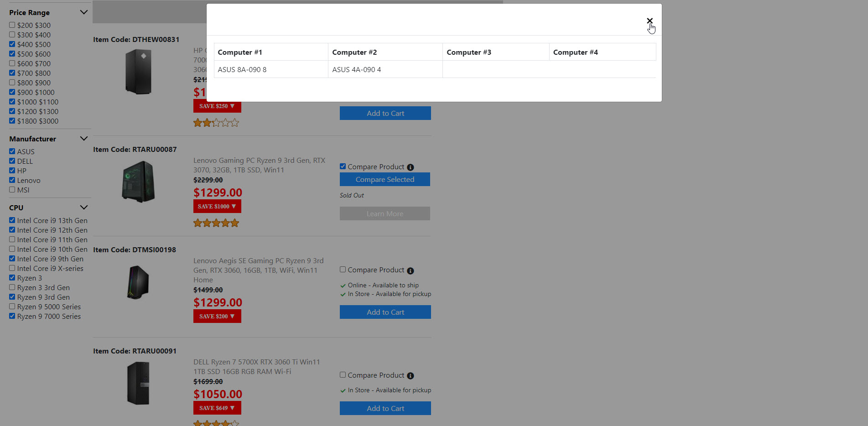Collapse the Manufacturer filter section
The width and height of the screenshot is (868, 426).
pyautogui.click(x=83, y=139)
